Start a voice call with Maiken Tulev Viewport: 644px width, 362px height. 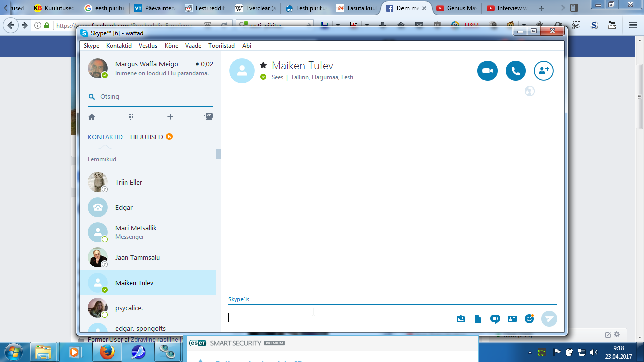click(516, 71)
